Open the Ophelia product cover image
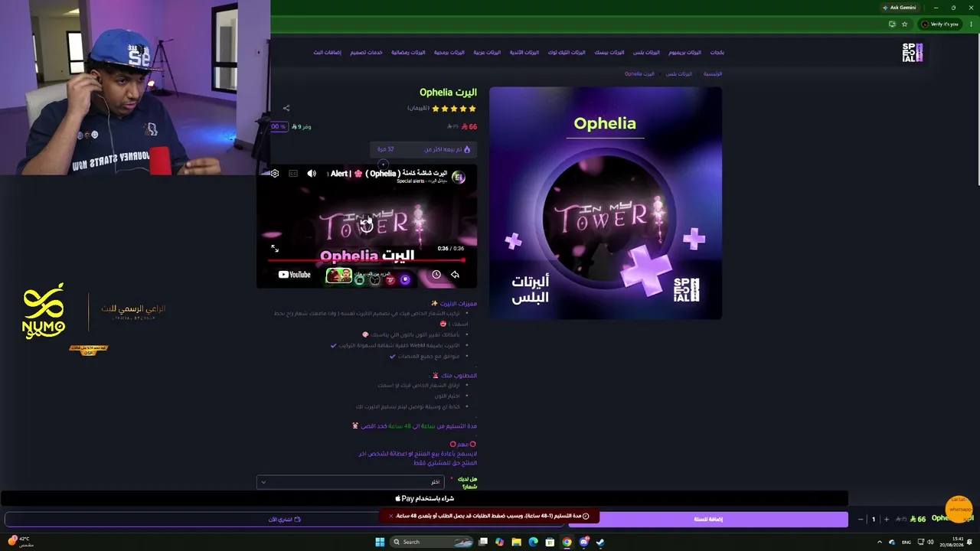 pyautogui.click(x=606, y=203)
